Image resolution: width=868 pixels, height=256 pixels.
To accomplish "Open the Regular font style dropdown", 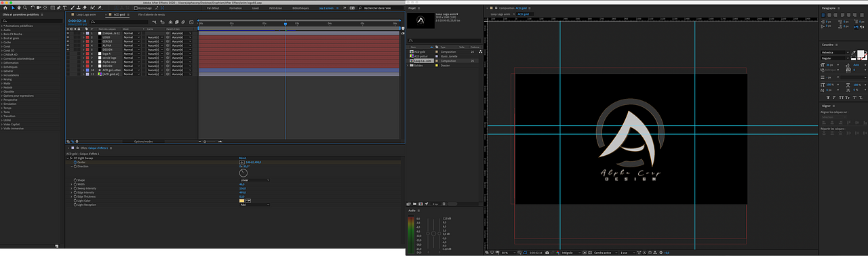I will click(835, 58).
